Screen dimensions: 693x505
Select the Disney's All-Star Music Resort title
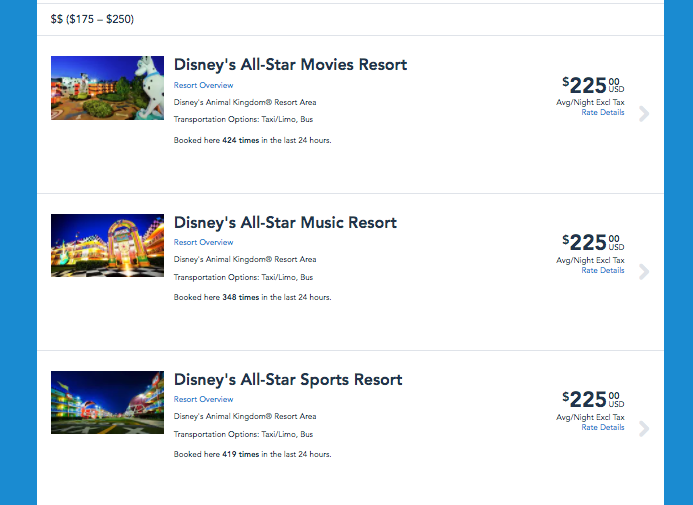point(285,222)
